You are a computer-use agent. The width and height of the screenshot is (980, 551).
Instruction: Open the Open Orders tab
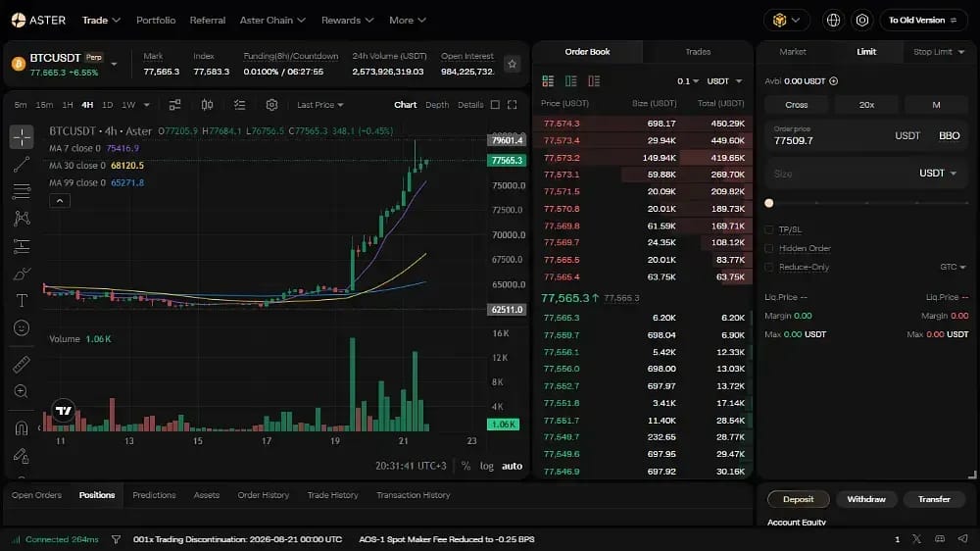[x=36, y=495]
